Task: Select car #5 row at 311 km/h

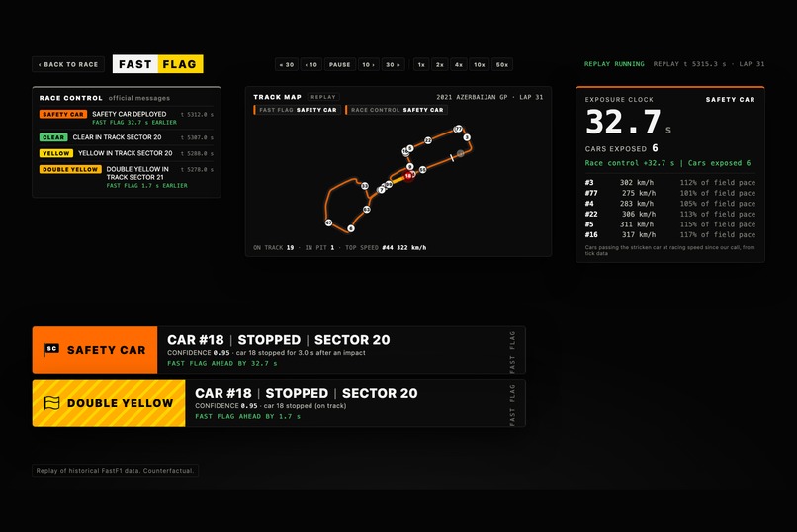Action: 669,224
